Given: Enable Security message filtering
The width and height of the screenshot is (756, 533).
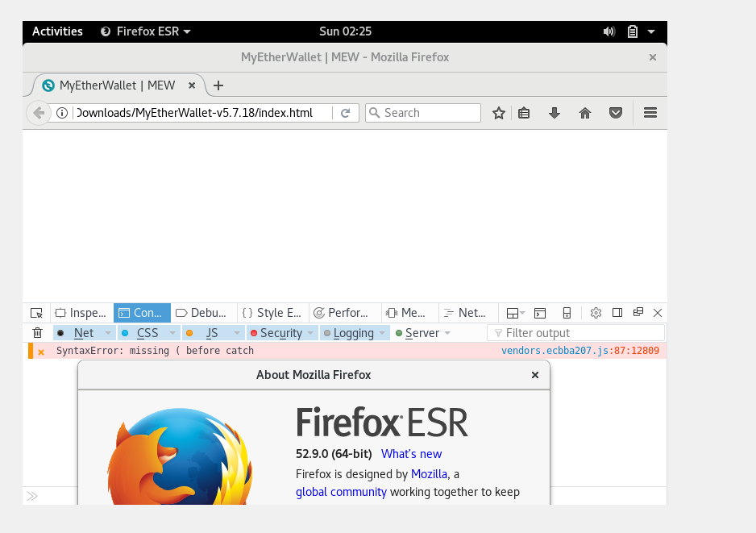Looking at the screenshot, I should click(281, 332).
